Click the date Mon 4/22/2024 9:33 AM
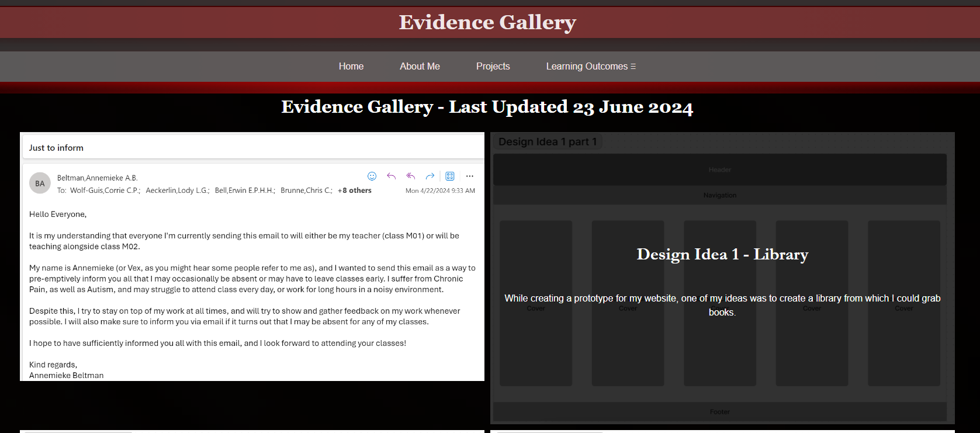The image size is (980, 433). point(440,190)
